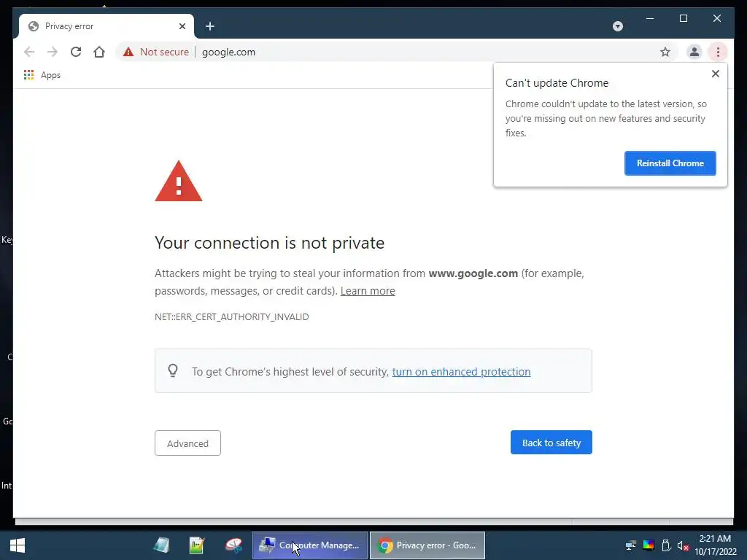Click the muted volume tray icon
This screenshot has height=560, width=747.
[x=683, y=545]
